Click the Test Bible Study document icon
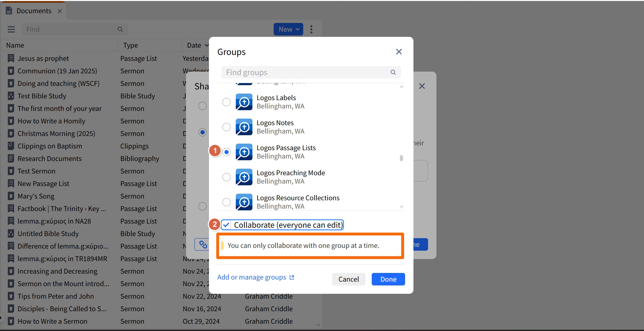This screenshot has height=331, width=644. click(x=11, y=96)
